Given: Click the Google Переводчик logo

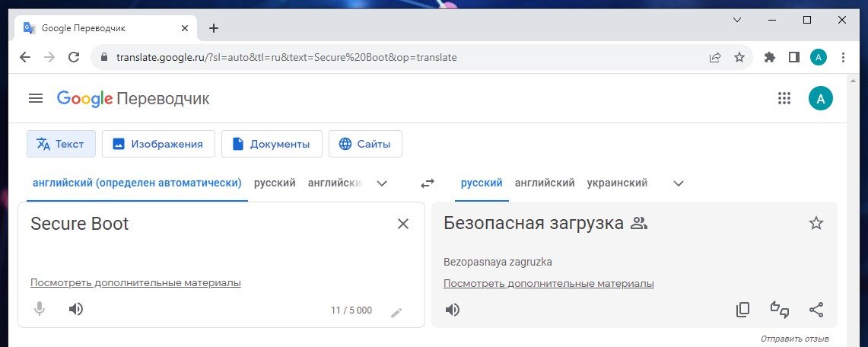Looking at the screenshot, I should pos(133,98).
